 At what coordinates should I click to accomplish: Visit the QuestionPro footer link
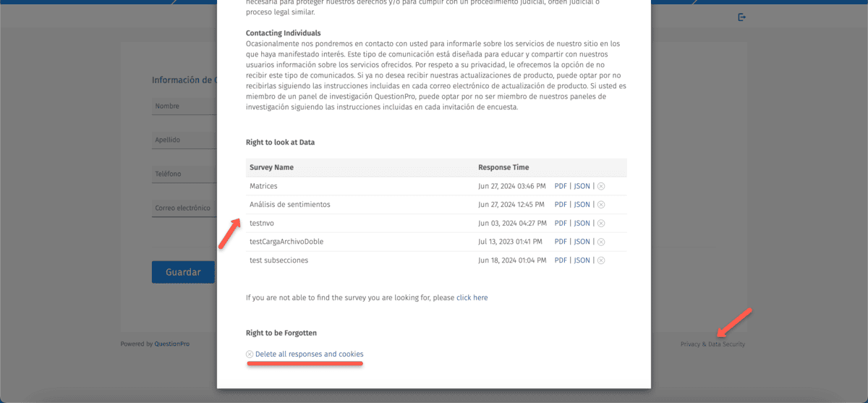172,344
